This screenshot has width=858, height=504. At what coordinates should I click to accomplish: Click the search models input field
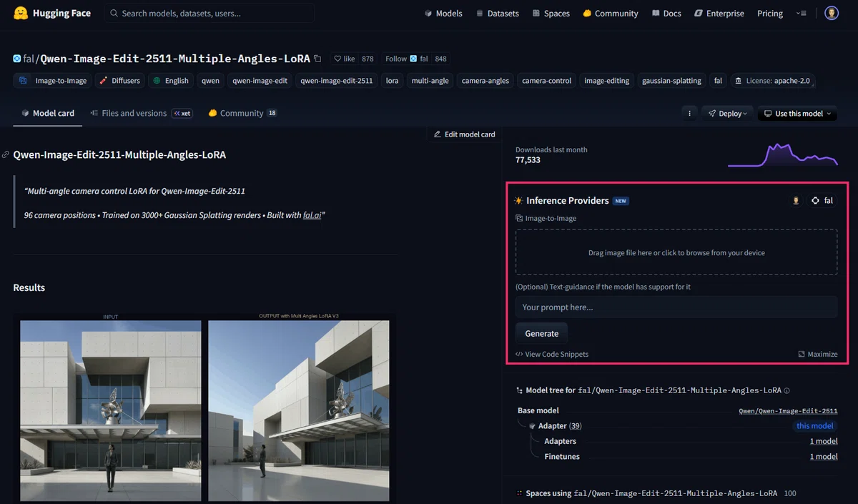click(x=209, y=13)
